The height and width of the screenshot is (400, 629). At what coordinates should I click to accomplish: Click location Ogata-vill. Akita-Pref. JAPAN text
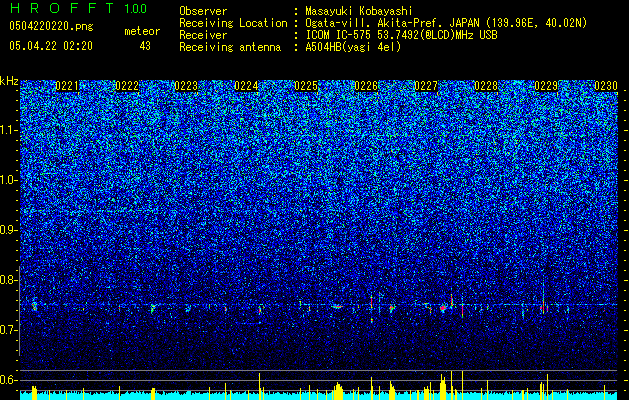446,23
